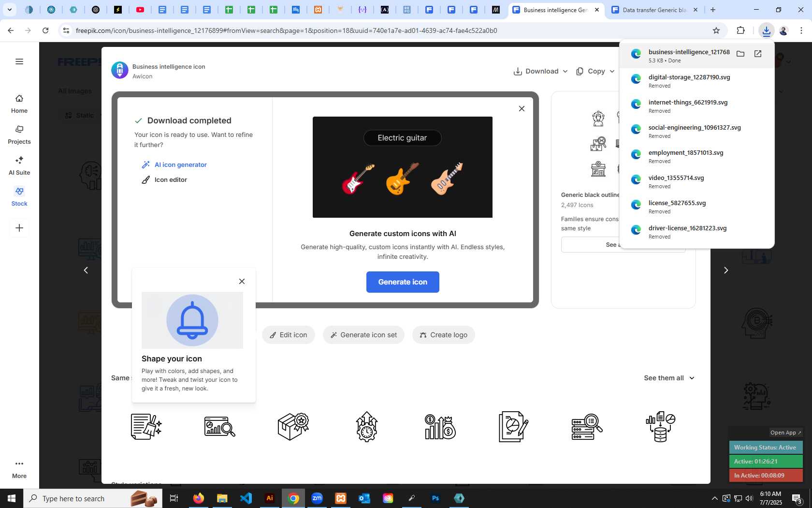Click the Create logo button
This screenshot has width=812, height=508.
[444, 335]
